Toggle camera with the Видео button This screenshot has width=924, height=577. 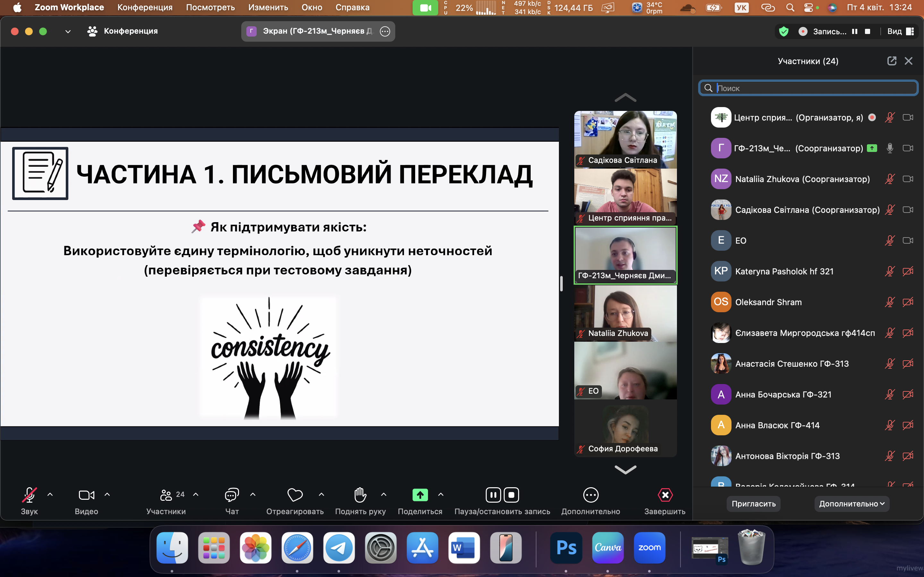coord(86,495)
